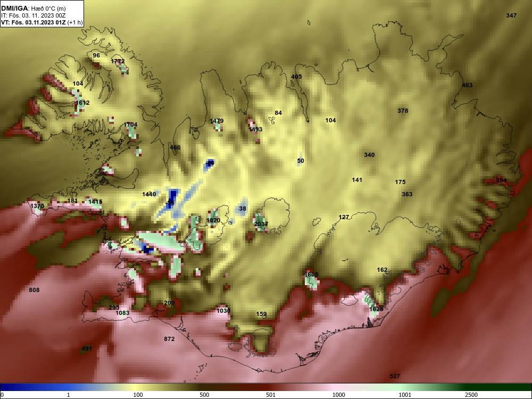Screen dimensions: 532x399
Task: Select the "100" legend tick label
Action: click(138, 395)
